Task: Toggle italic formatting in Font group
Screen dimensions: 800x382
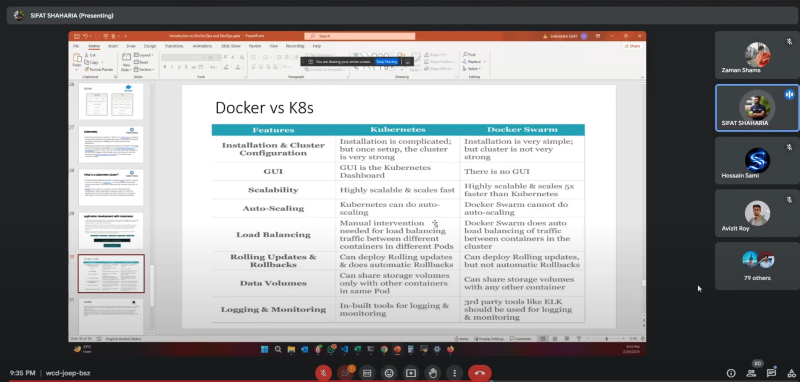Action: [x=172, y=67]
